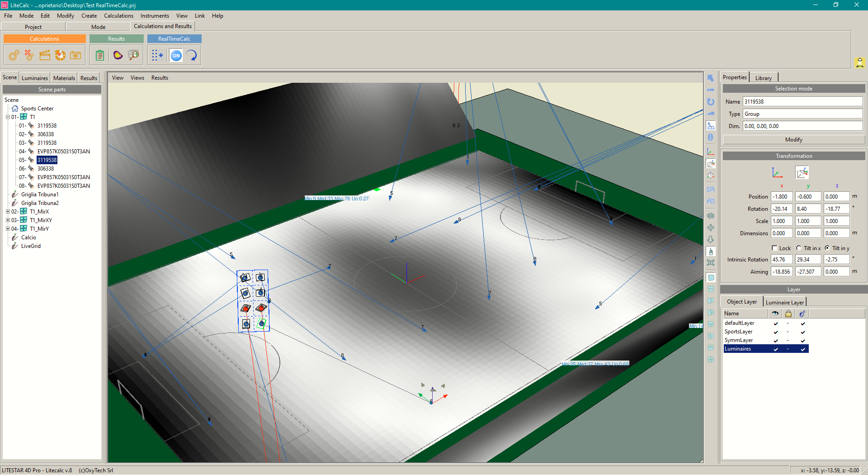Collapse the T1 group tree node

point(8,117)
